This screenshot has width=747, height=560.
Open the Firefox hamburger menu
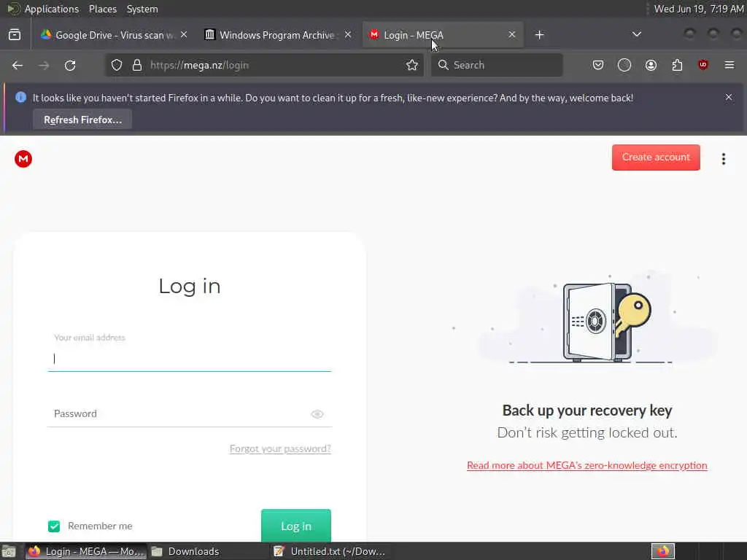pos(729,65)
